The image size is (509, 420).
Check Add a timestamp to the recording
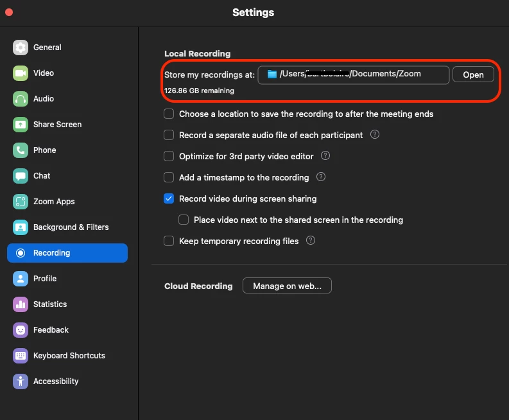[x=169, y=177]
